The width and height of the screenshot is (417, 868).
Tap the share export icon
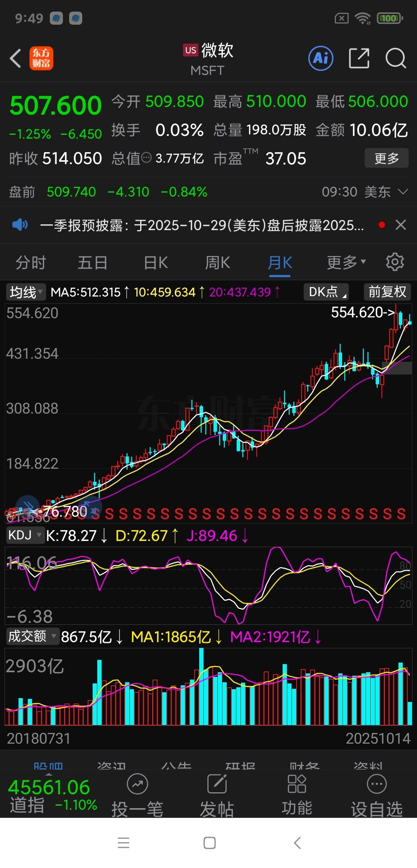coord(359,59)
